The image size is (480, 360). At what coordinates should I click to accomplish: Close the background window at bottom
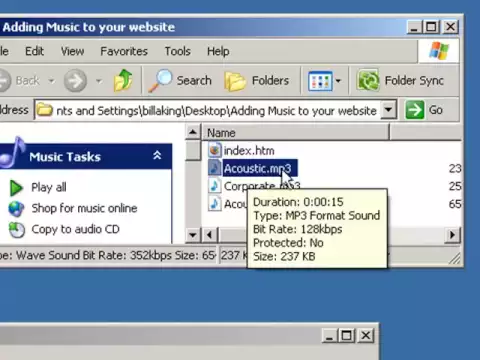pos(366,335)
